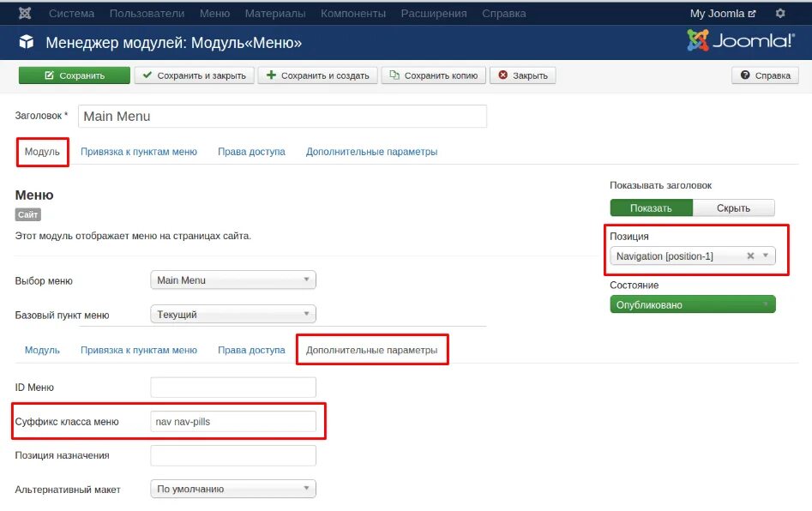This screenshot has width=812, height=511.
Task: Open system settings via the gear icon
Action: (779, 13)
